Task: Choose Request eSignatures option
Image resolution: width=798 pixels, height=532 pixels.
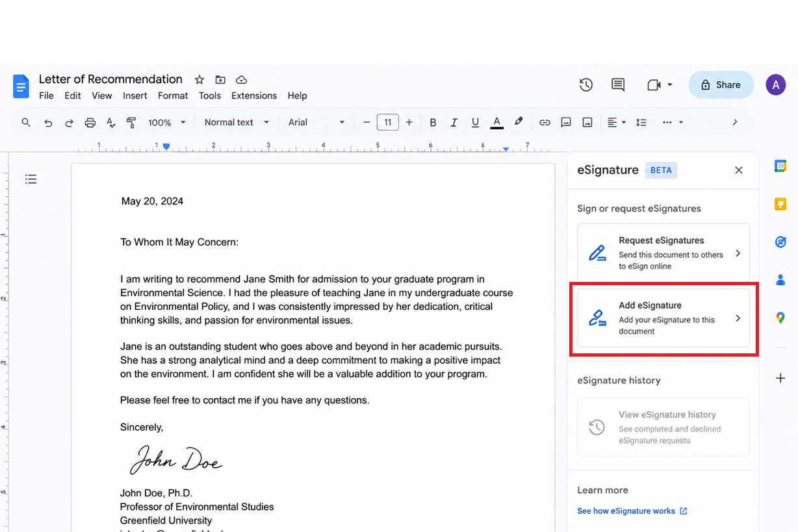Action: coord(663,253)
